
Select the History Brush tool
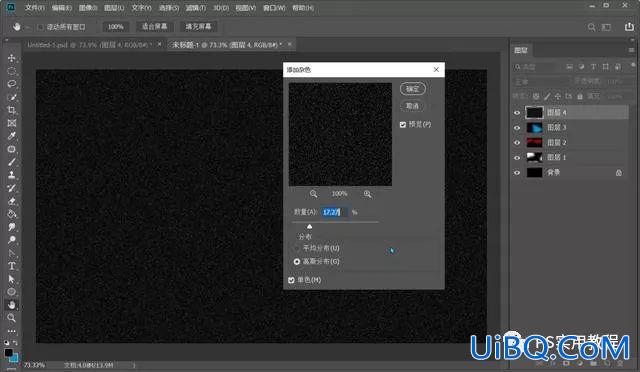11,188
